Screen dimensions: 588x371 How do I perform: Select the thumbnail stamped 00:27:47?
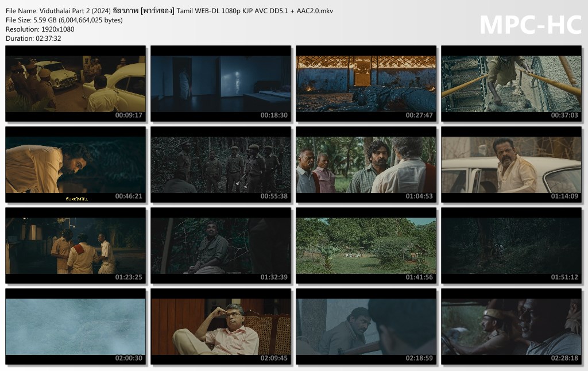point(366,84)
